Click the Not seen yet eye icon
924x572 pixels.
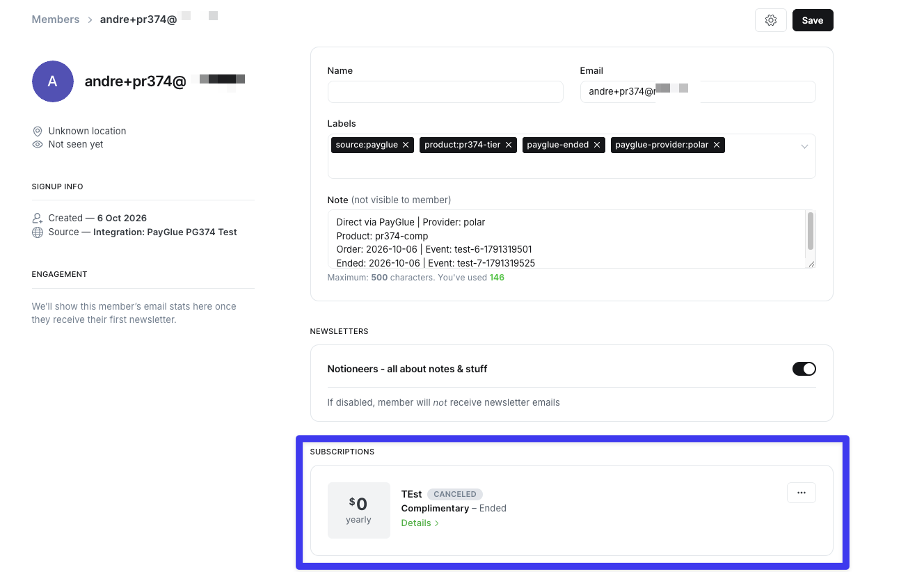click(38, 145)
